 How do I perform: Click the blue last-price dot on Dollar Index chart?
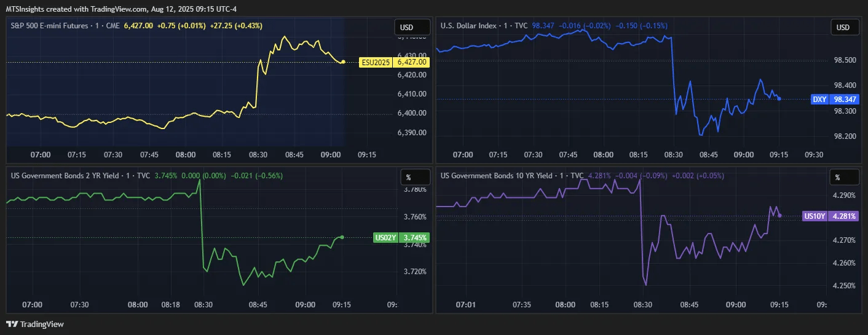[779, 98]
